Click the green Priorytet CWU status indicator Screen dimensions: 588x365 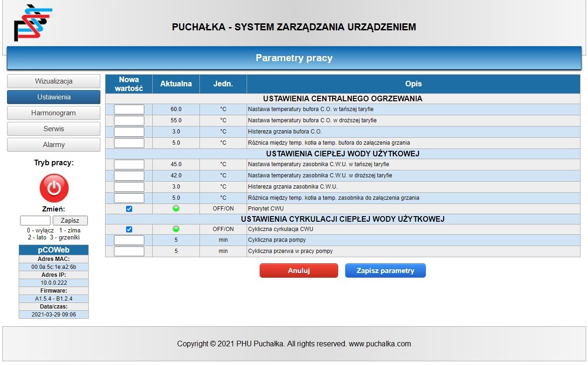(x=176, y=209)
